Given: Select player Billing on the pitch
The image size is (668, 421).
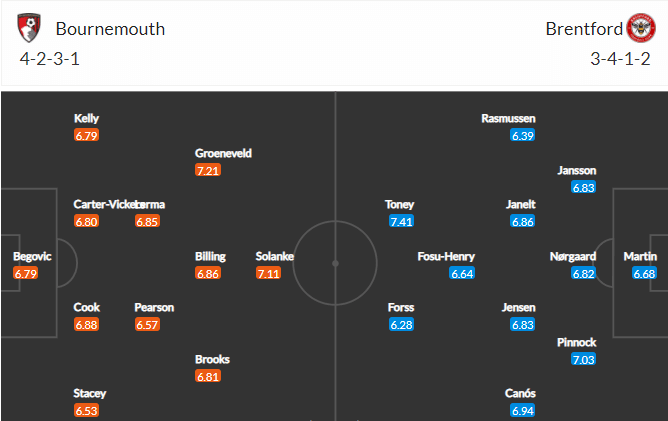Looking at the screenshot, I should coord(210,256).
